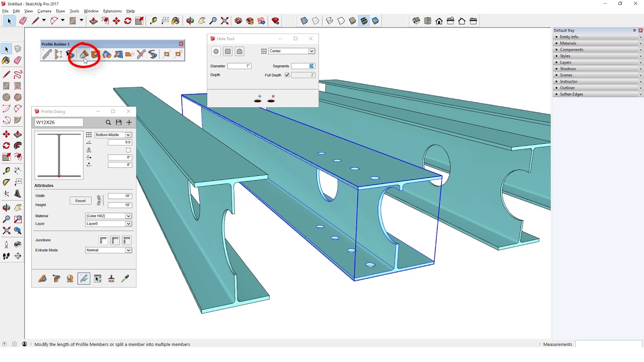The image size is (644, 362).
Task: Toggle Full Depth checkbox in Hole Tool
Action: pos(287,75)
